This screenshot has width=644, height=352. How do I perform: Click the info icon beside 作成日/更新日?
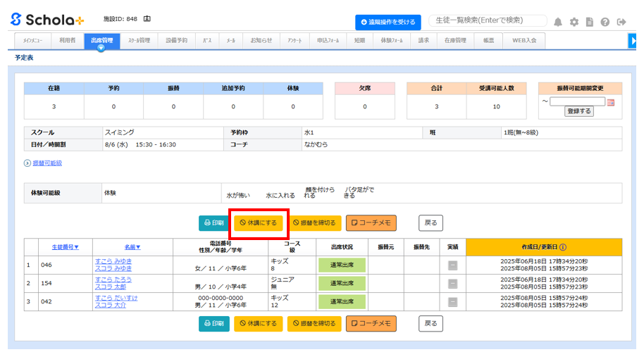click(563, 247)
